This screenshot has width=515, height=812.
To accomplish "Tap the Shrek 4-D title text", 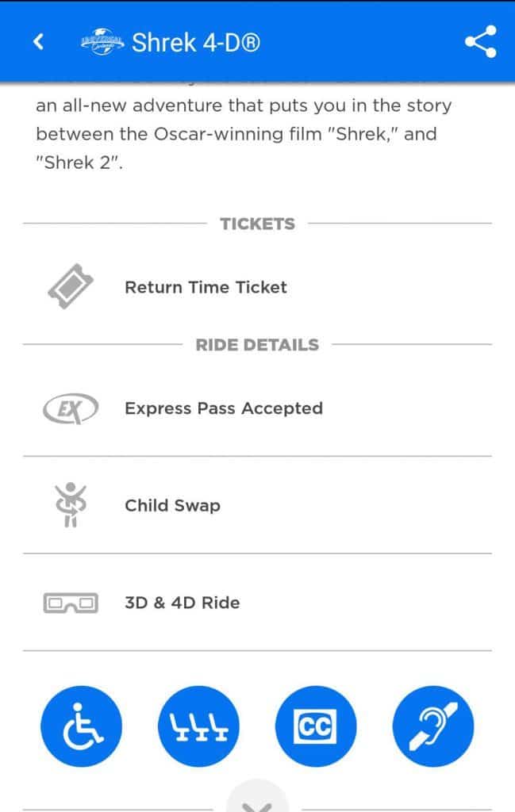I will [195, 43].
